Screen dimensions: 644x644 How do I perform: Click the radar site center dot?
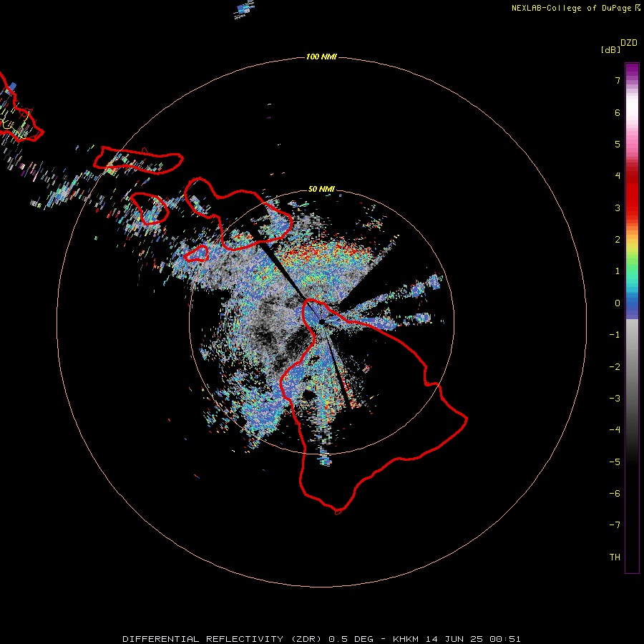(x=322, y=322)
